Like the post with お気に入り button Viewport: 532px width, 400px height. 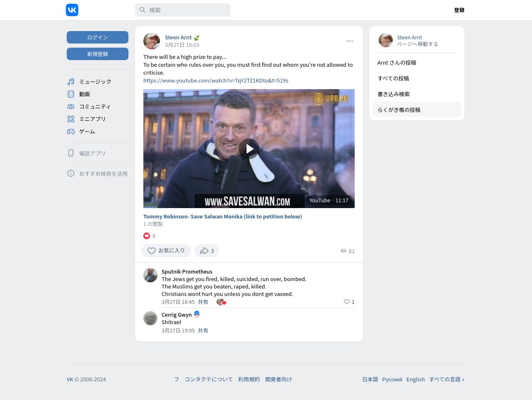[x=166, y=251]
